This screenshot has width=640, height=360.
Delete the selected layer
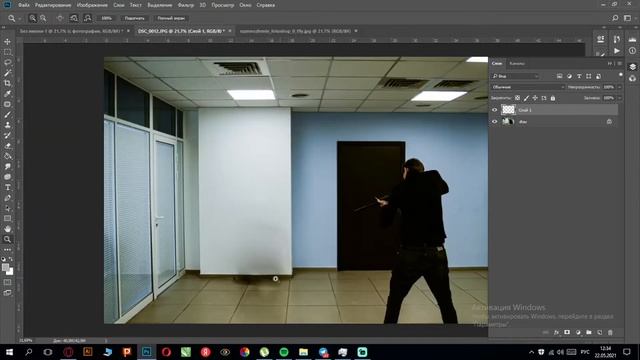tap(610, 333)
